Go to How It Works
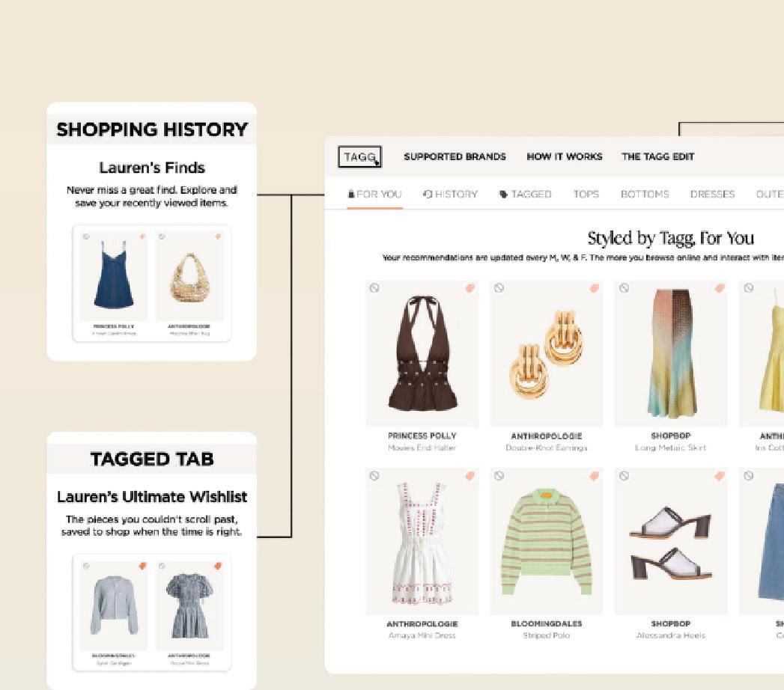This screenshot has width=784, height=690. click(564, 156)
